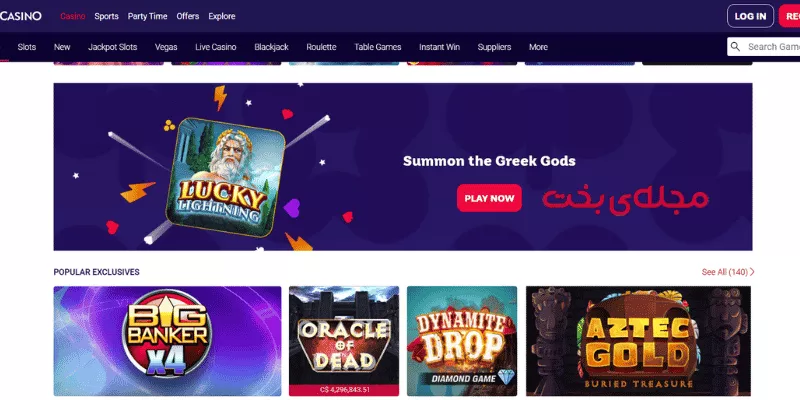This screenshot has width=800, height=400.
Task: Open the Lucky Lightning game tile
Action: click(226, 177)
